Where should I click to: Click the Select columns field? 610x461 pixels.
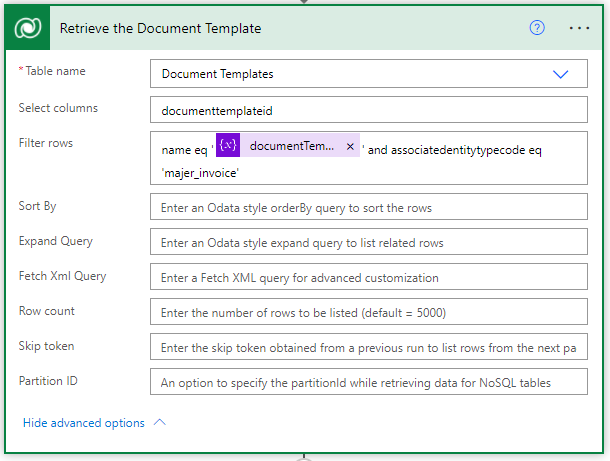pos(368,109)
